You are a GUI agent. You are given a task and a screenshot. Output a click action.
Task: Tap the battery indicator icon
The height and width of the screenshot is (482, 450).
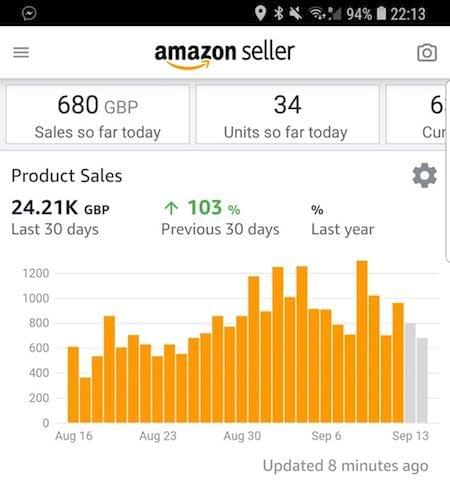coord(381,13)
